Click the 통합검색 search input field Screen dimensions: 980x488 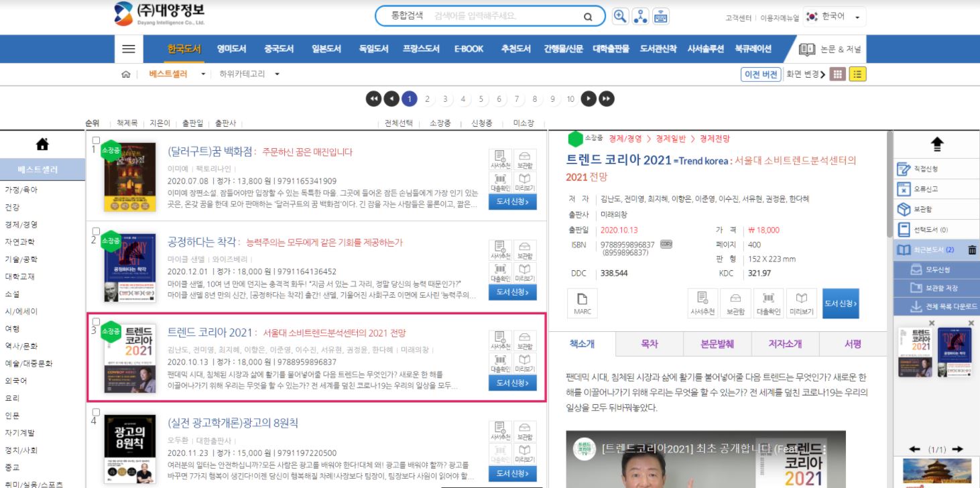(504, 17)
